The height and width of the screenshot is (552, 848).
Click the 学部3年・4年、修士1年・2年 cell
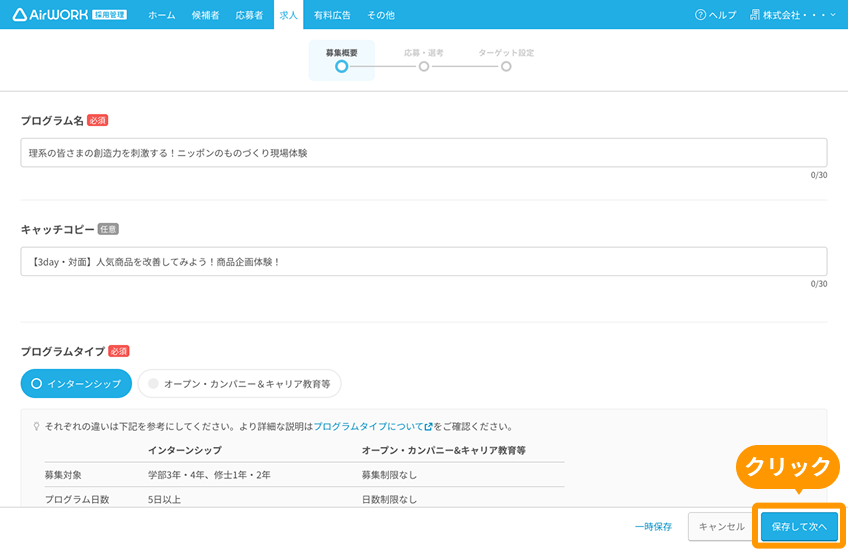click(x=209, y=475)
